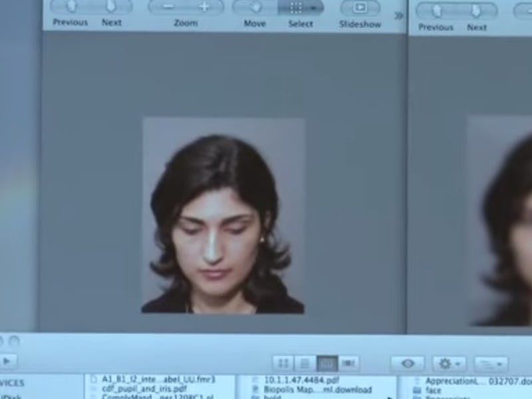
Task: Click the Zoom out minus button
Action: click(x=168, y=7)
